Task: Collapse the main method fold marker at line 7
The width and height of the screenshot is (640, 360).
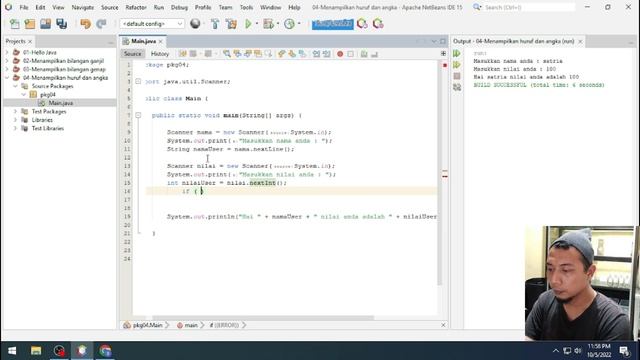Action: pyautogui.click(x=138, y=116)
